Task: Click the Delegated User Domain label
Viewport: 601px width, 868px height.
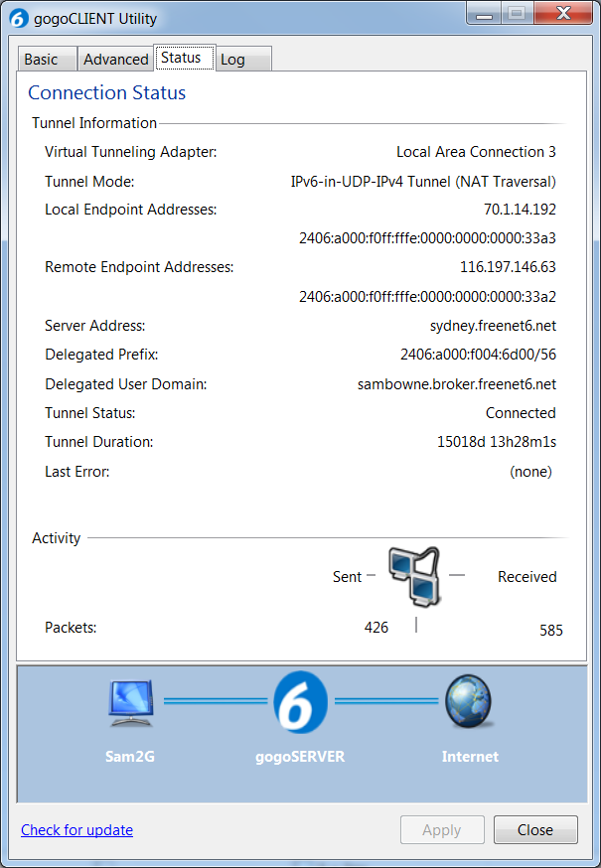Action: (126, 383)
